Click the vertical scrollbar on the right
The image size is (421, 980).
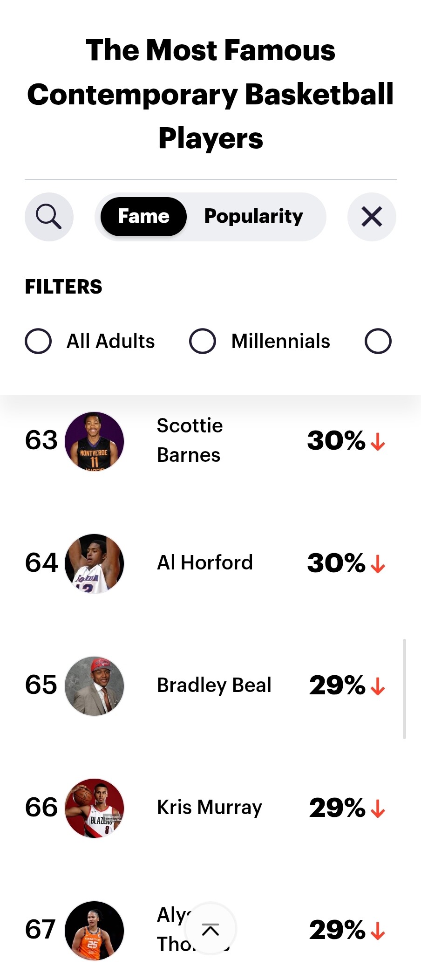tap(404, 689)
